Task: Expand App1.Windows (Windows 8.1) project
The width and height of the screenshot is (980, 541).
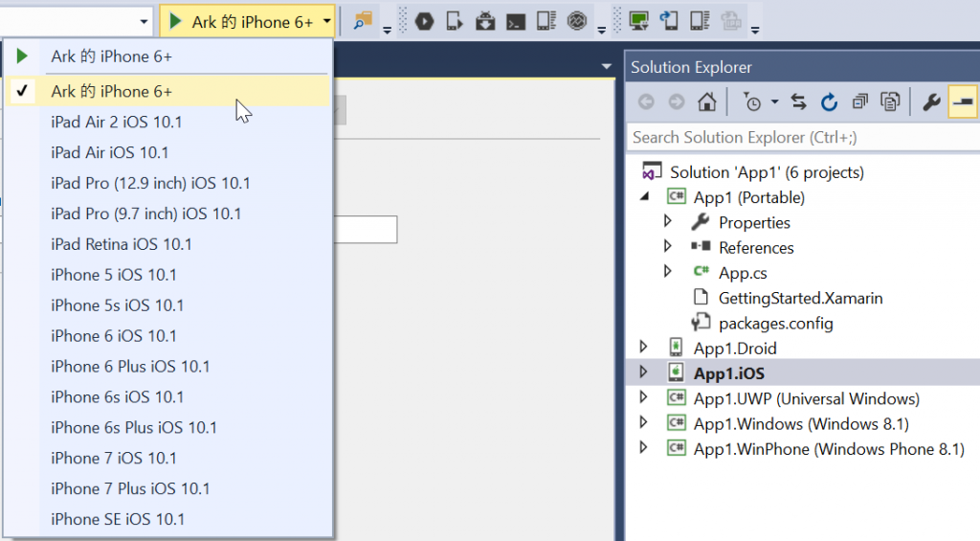Action: (643, 422)
